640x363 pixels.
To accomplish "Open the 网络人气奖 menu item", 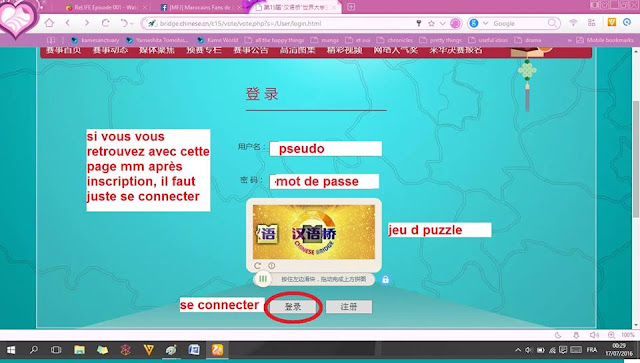I will [x=396, y=51].
